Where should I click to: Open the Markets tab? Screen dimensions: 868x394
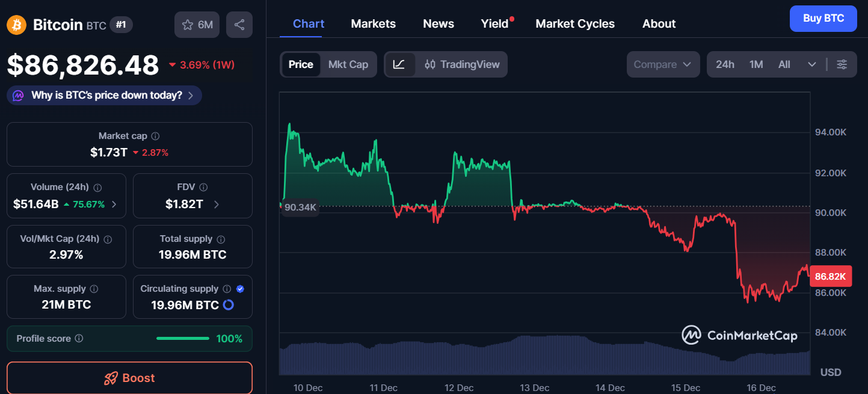[x=373, y=23]
